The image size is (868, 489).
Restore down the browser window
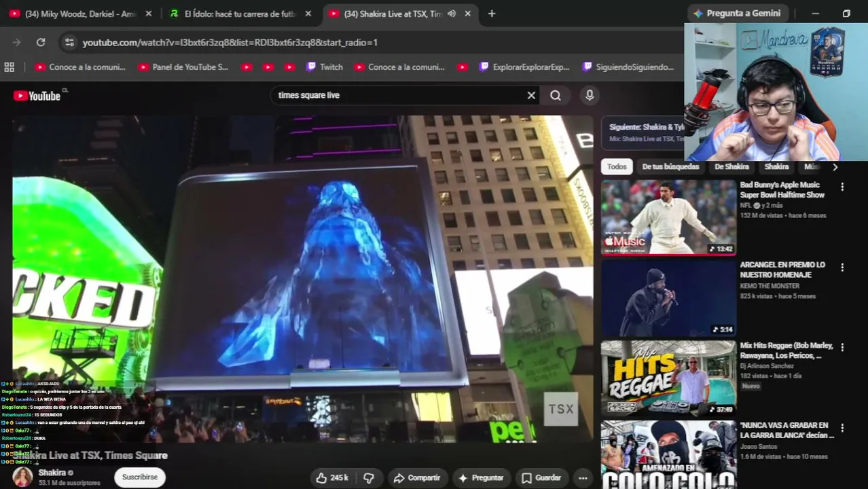click(x=846, y=14)
